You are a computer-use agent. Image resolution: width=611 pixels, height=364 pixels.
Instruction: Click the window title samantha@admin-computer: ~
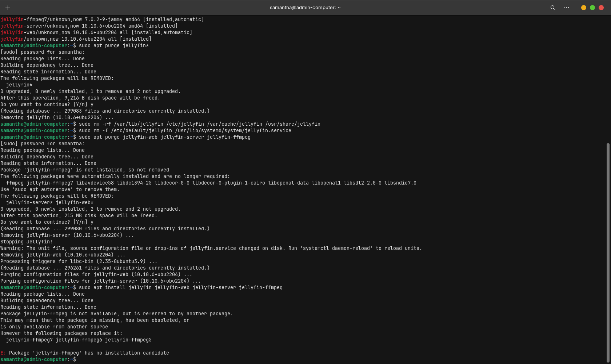coord(305,8)
